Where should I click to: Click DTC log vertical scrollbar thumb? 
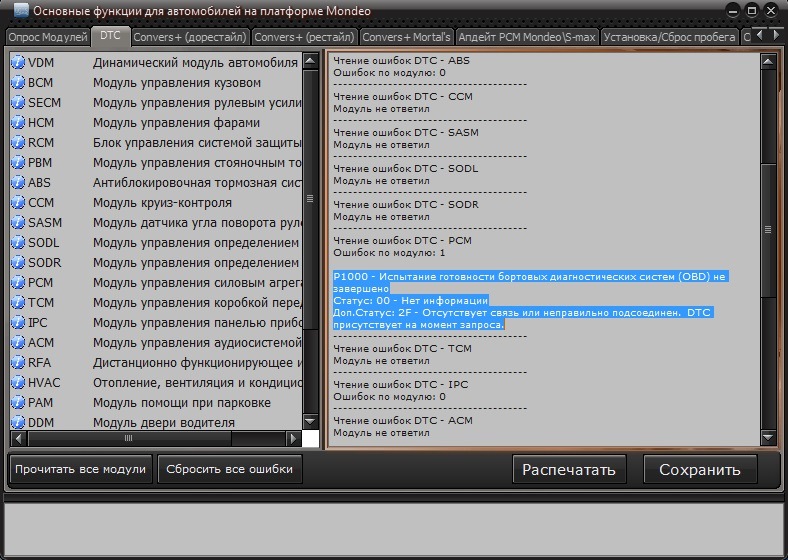[x=768, y=230]
